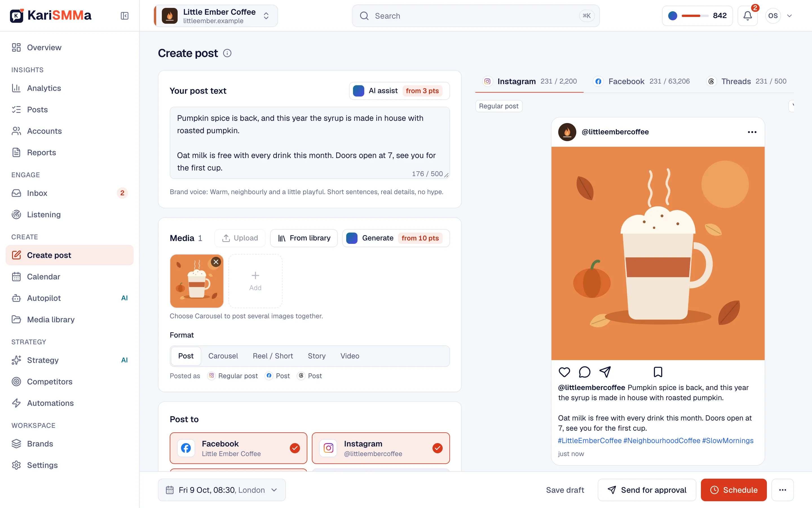Viewport: 812px width, 508px height.
Task: Open the schedule date Fri 9 Oct dropdown
Action: coord(222,490)
